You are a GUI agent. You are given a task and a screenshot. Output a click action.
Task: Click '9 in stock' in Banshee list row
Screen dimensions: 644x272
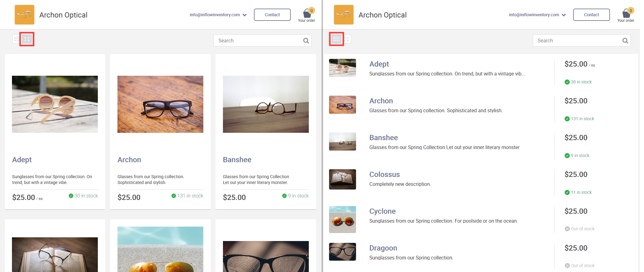coord(577,155)
